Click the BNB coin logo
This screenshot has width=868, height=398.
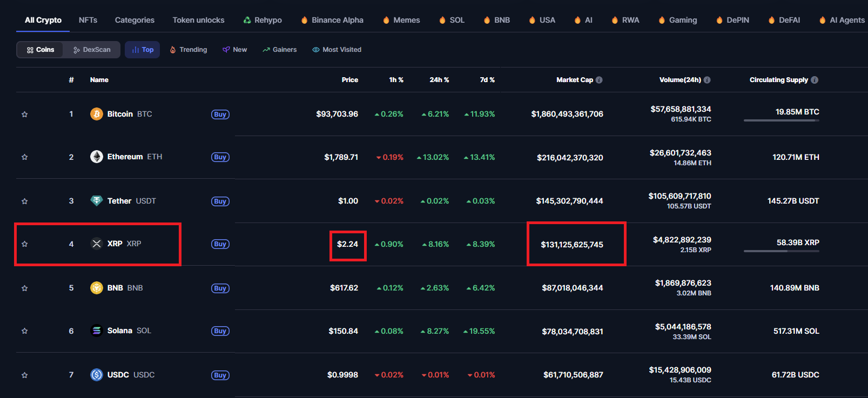click(97, 288)
